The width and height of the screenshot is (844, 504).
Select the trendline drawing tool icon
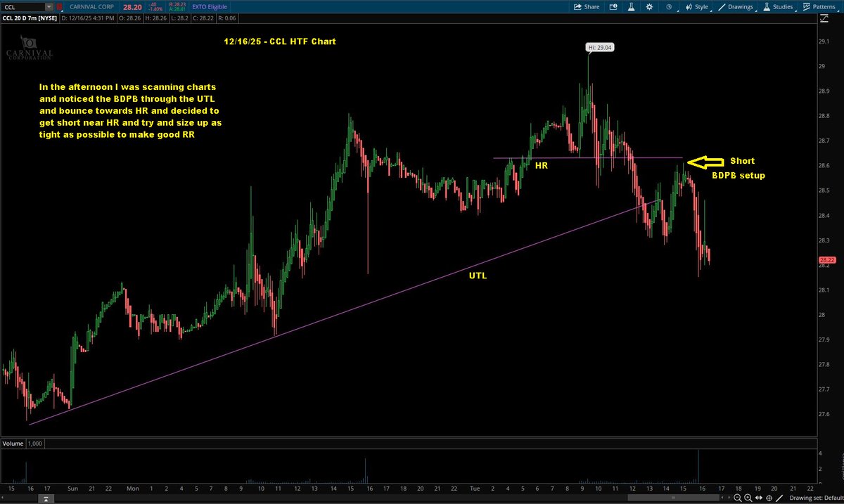(779, 498)
